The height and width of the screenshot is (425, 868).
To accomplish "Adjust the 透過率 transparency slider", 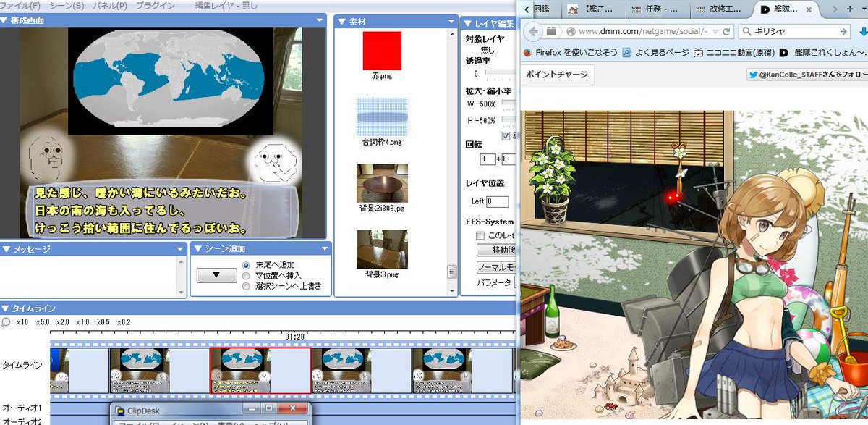I will coord(500,74).
